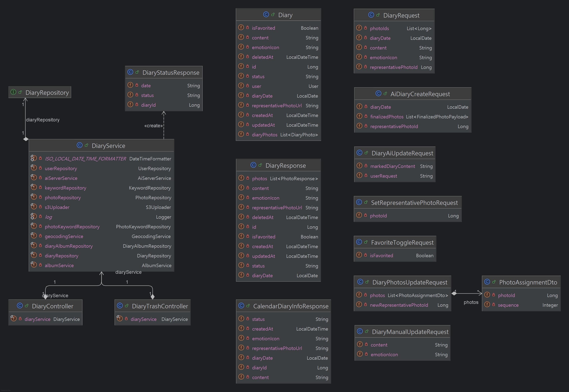569x392 pixels.
Task: Select the DiaryResponse class header
Action: coord(285,165)
